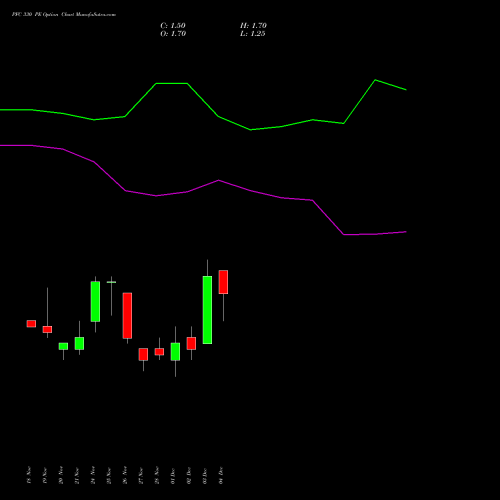This screenshot has width=500, height=500.
Task: Select the close value C: 1.50
Action: [173, 26]
